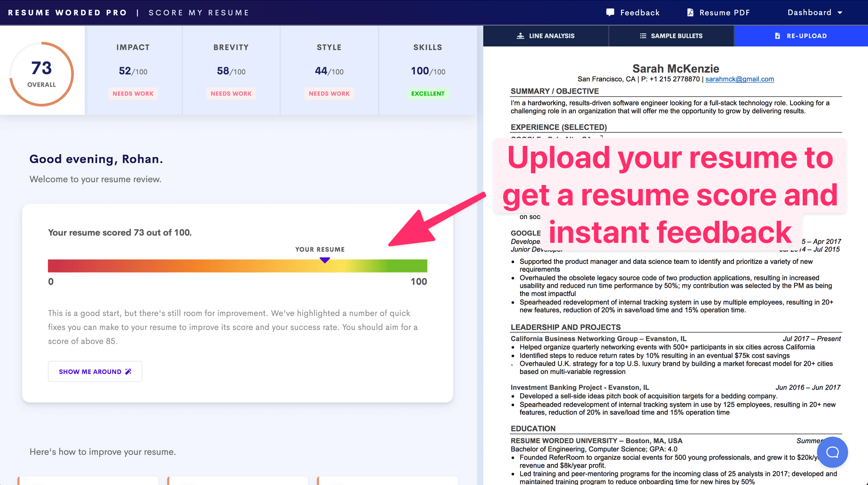Select the Skills score card

(427, 71)
